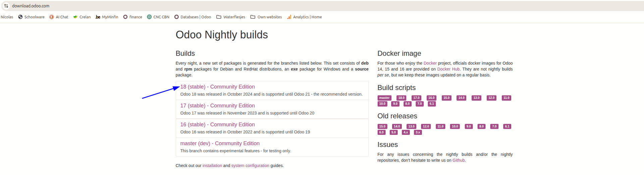The height and width of the screenshot is (175, 644).
Task: Click the 'Docker image' section heading
Action: point(399,54)
